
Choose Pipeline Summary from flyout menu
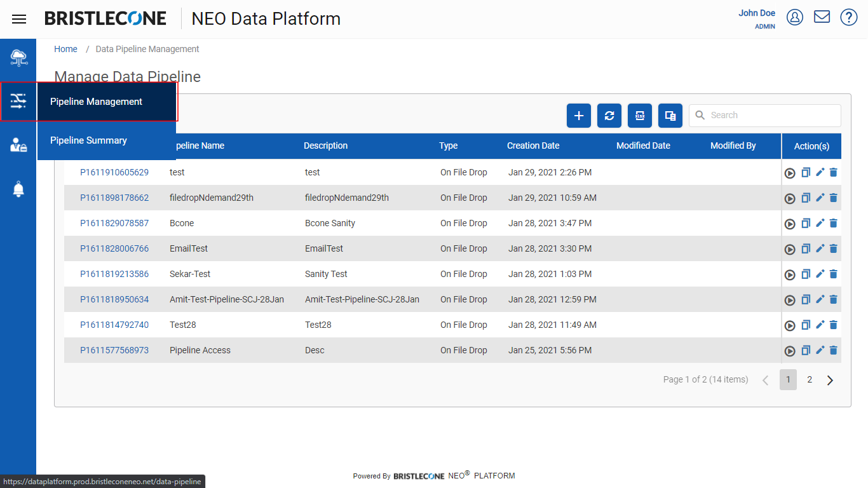pyautogui.click(x=106, y=140)
